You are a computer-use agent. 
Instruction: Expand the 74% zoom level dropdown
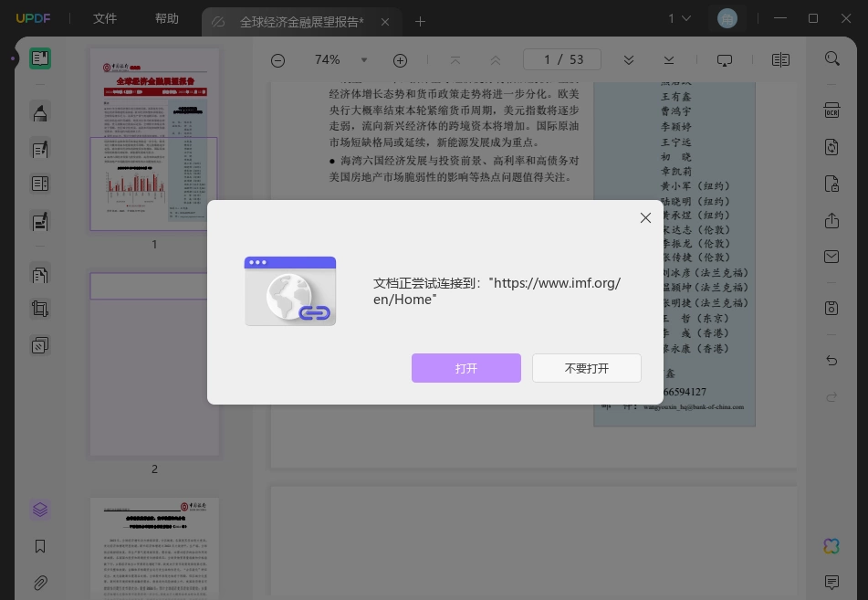[x=363, y=60]
